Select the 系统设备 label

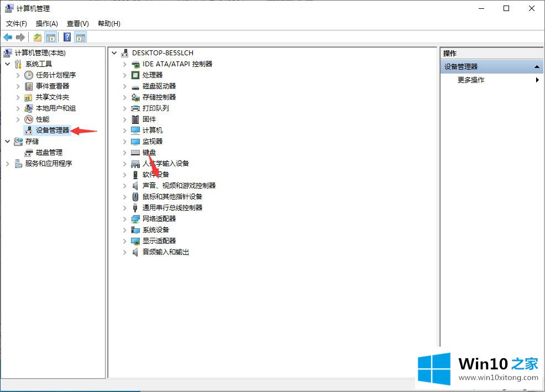(156, 230)
